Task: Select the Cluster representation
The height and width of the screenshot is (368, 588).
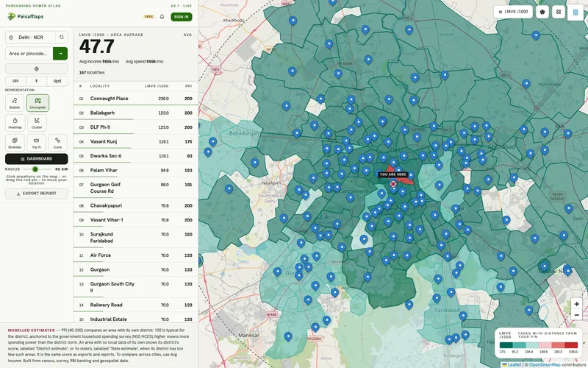Action: coord(37,123)
